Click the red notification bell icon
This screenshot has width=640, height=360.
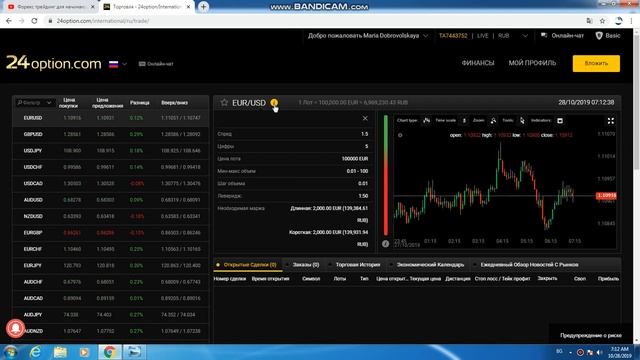tap(16, 329)
